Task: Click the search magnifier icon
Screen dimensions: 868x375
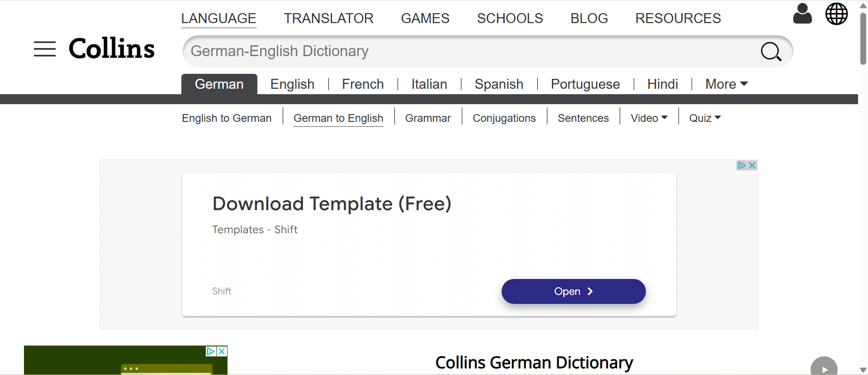Action: coord(771,52)
